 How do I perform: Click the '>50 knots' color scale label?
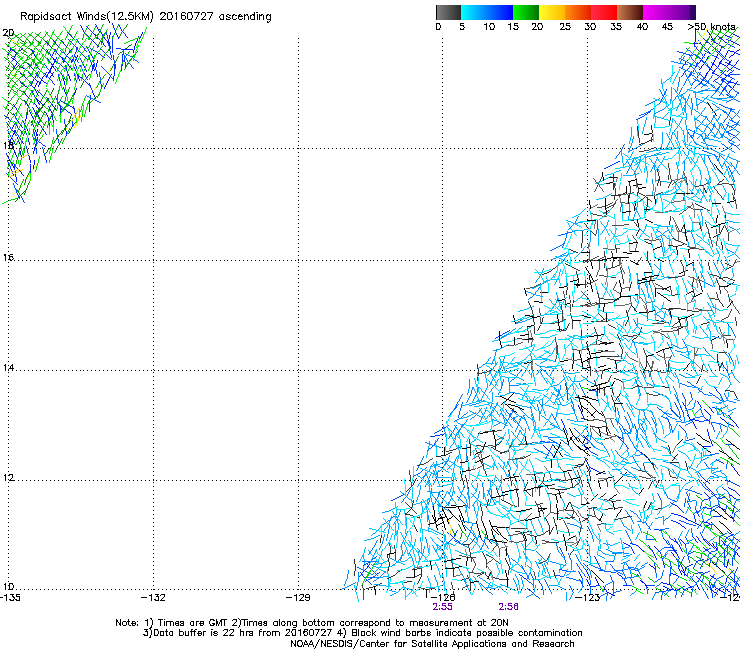(712, 27)
